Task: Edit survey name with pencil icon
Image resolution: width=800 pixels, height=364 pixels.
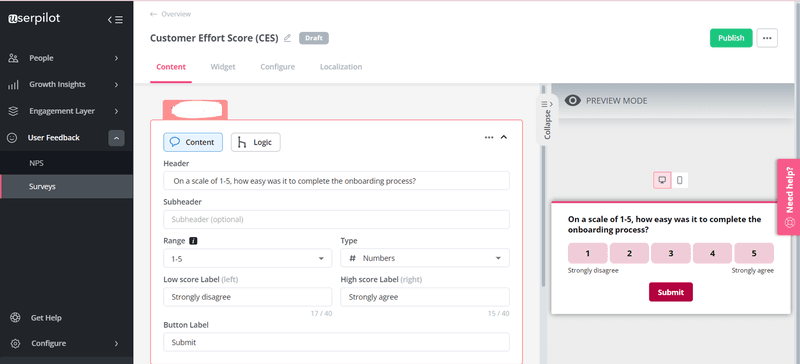Action: 287,38
